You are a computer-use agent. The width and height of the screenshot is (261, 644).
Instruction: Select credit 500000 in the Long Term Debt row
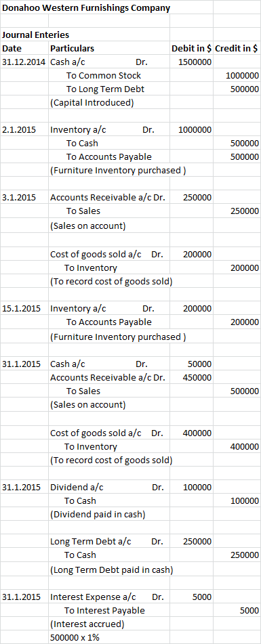(x=245, y=89)
